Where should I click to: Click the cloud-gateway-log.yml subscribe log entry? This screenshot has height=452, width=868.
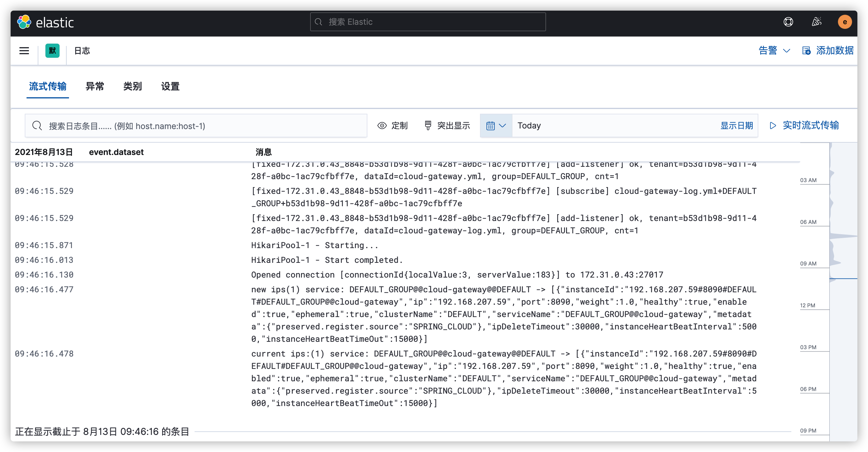[504, 197]
